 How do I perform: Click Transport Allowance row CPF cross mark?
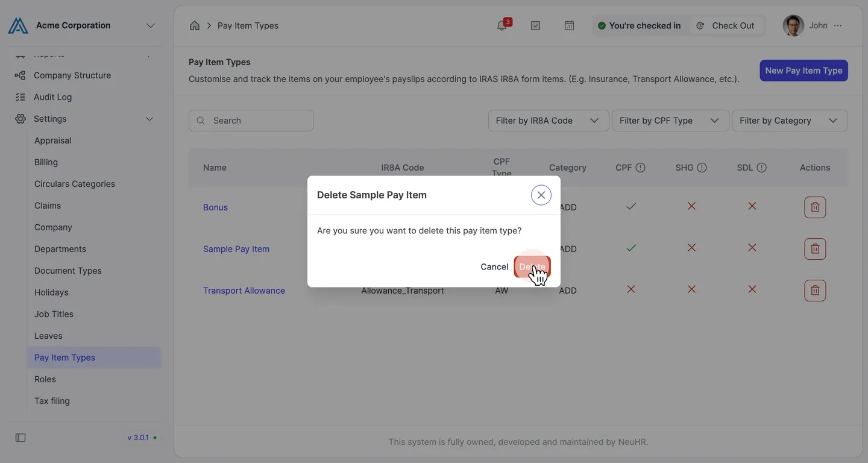631,289
